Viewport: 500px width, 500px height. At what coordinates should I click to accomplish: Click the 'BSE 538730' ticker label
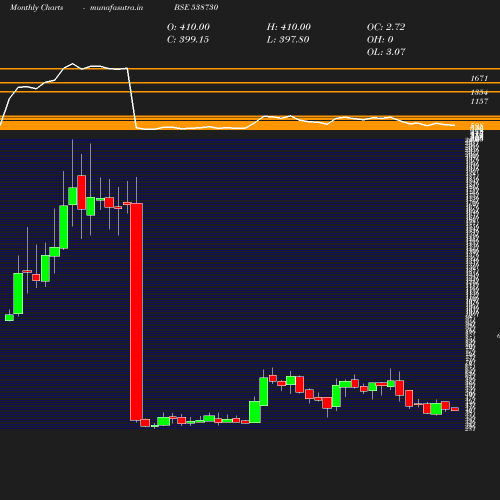coord(196,7)
